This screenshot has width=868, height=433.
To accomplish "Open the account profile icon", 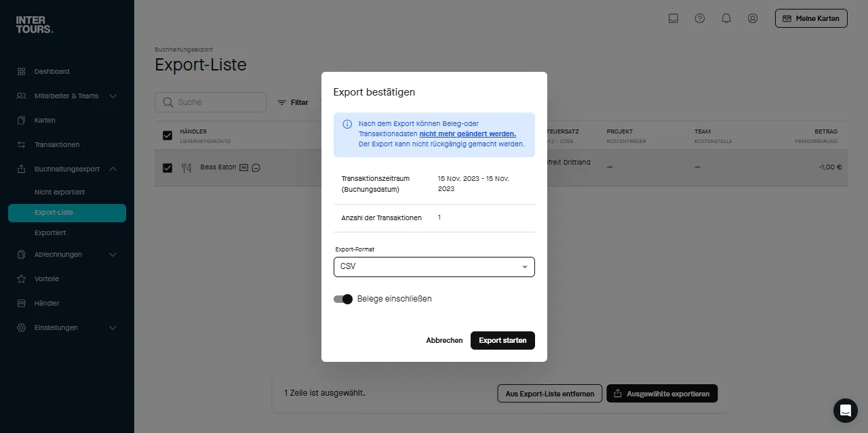I will (x=753, y=18).
